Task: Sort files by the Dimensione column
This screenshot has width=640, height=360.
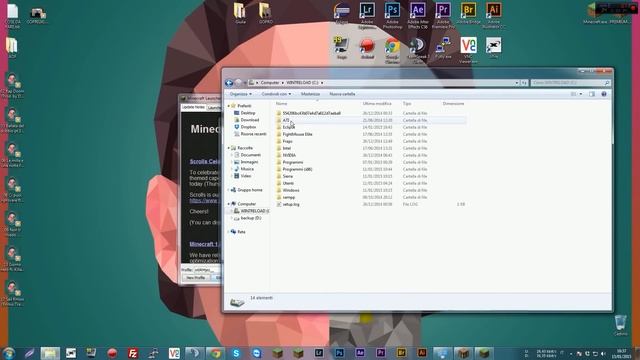Action: click(453, 104)
